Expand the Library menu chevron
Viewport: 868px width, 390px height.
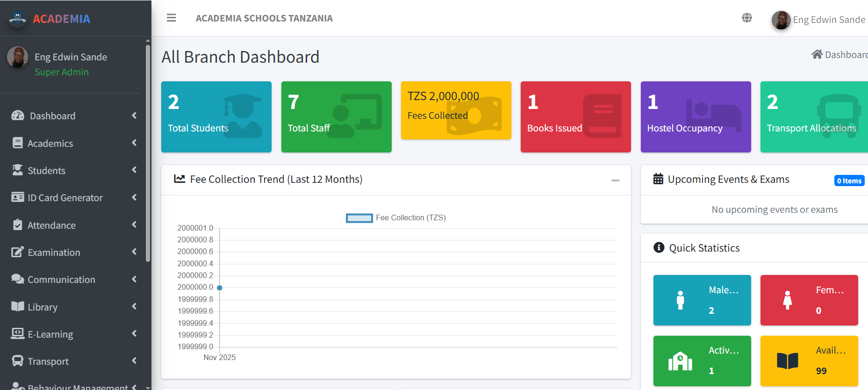pyautogui.click(x=134, y=306)
